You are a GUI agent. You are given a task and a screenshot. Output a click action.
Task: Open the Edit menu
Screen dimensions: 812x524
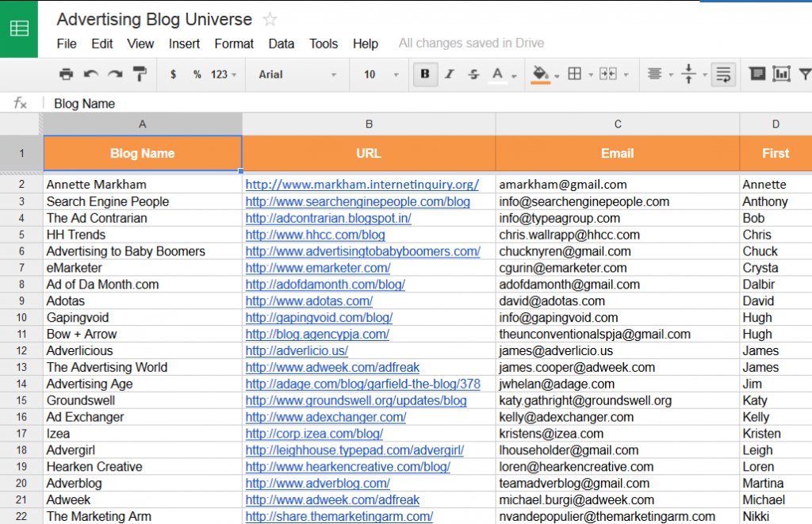click(x=102, y=44)
